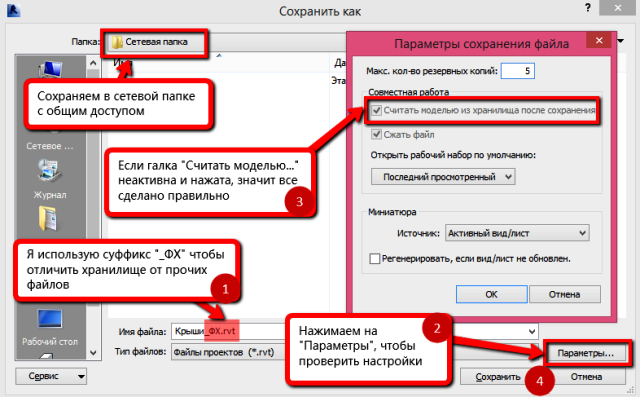Expand the Сервис dropdown button
The width and height of the screenshot is (640, 397).
[51, 376]
